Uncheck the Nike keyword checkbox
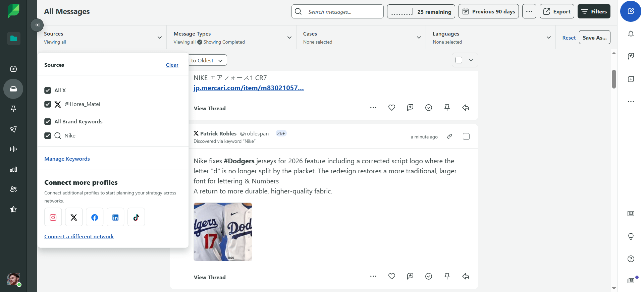This screenshot has height=292, width=644. pos(48,136)
